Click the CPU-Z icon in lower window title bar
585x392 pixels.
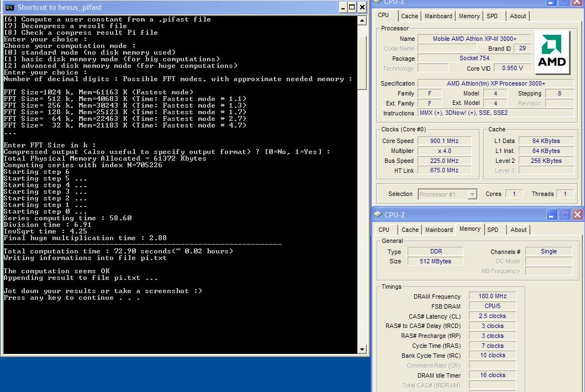click(x=378, y=214)
